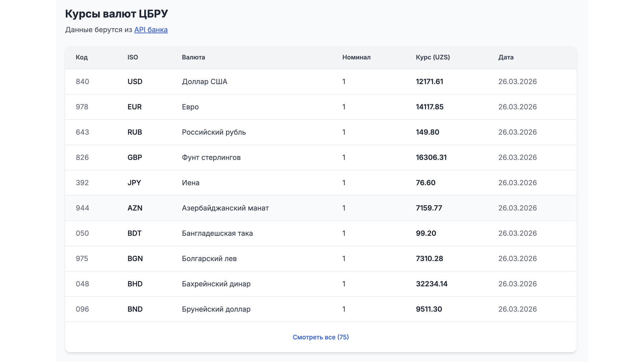Click the Курсы валют ЦБРУ heading
The height and width of the screenshot is (362, 644).
[x=116, y=14]
